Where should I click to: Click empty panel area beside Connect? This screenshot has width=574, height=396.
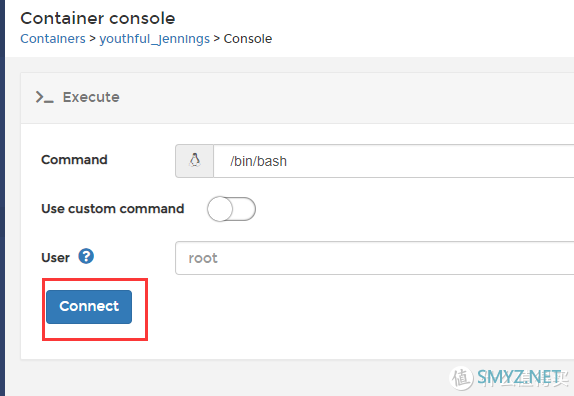(x=329, y=315)
